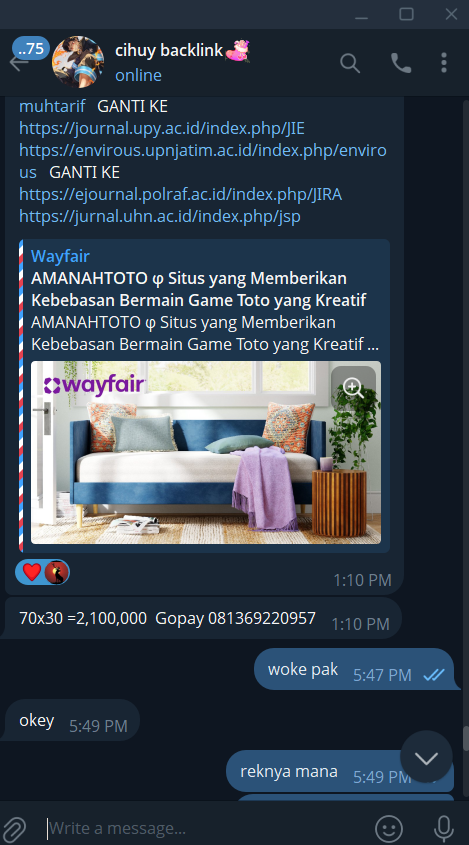Zoom the Wayfair preview image
Image resolution: width=469 pixels, height=845 pixels.
[x=353, y=387]
